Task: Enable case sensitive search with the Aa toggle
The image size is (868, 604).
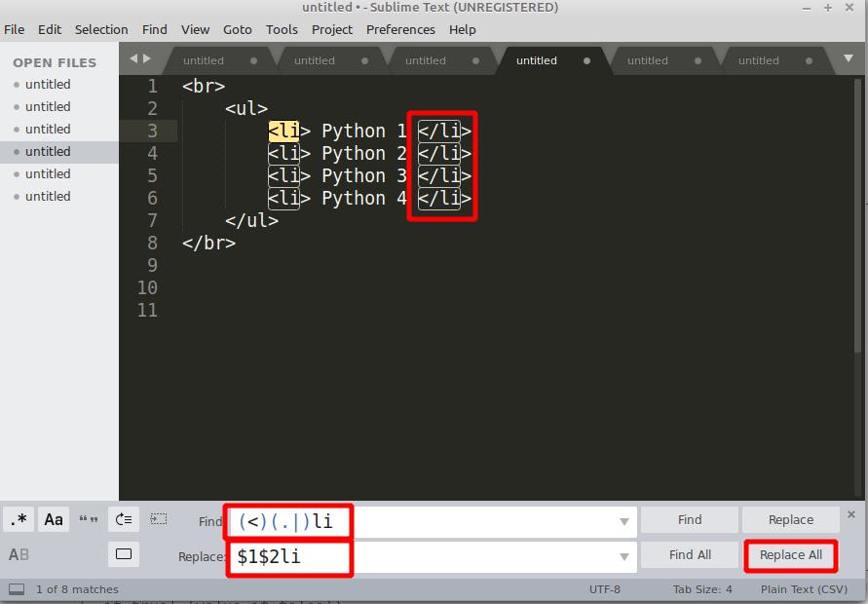Action: tap(54, 519)
